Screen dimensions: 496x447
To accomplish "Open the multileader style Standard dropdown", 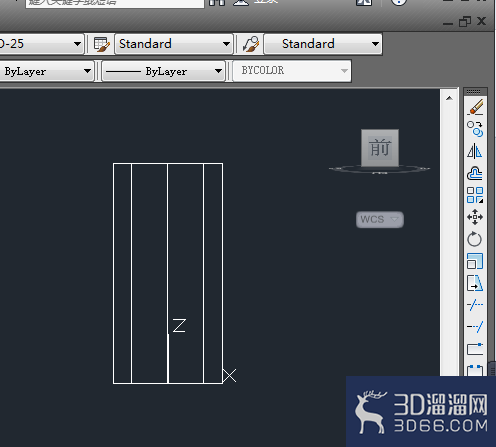I will (x=323, y=44).
